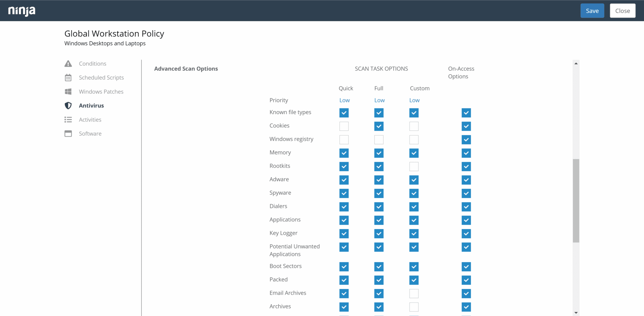This screenshot has width=644, height=316.
Task: Change Full scan Priority from Low
Action: click(379, 100)
